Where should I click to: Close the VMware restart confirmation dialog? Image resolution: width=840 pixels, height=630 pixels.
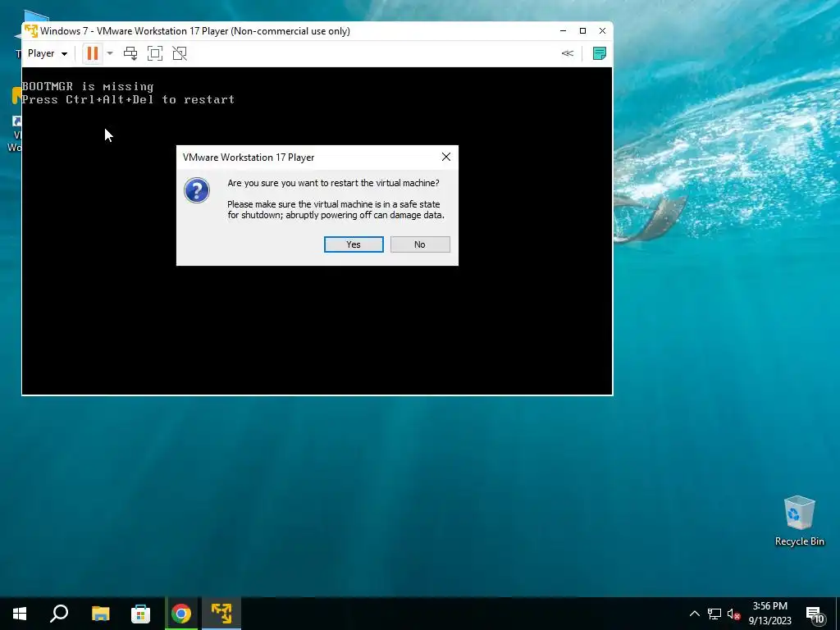pos(445,157)
